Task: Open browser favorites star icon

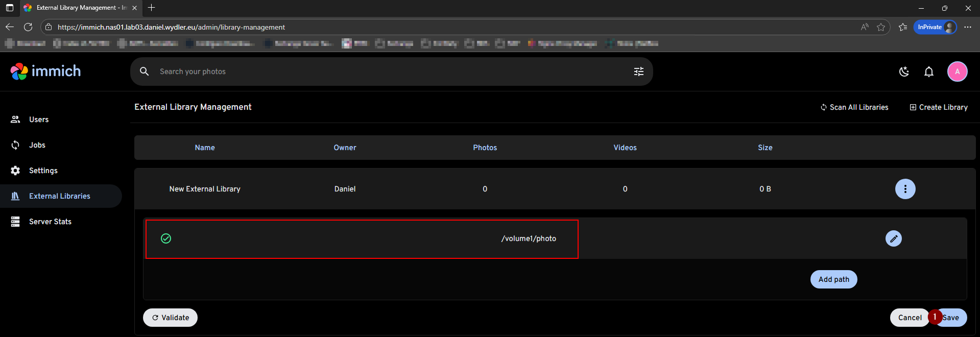Action: (881, 27)
